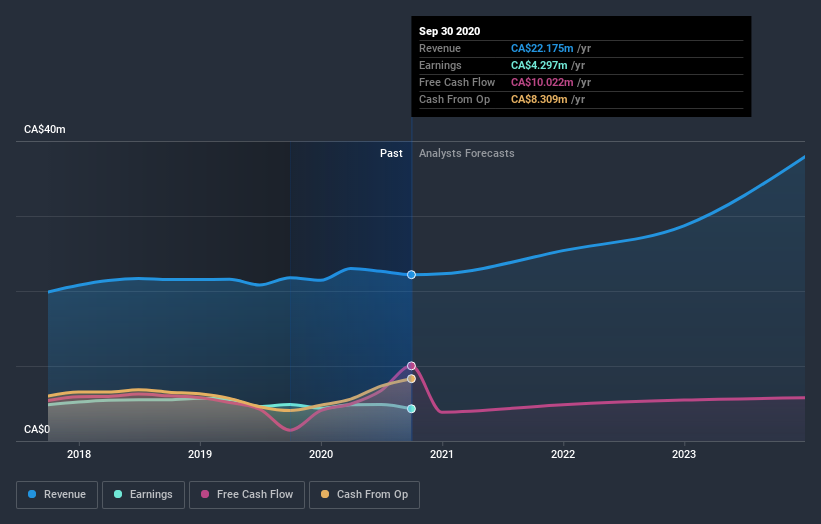Click the 2018 x-axis label

tap(79, 454)
